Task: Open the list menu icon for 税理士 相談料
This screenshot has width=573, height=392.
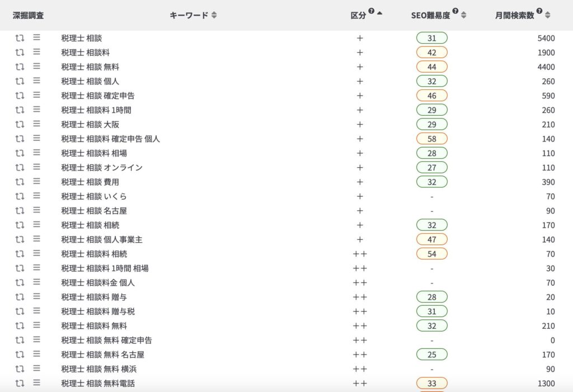Action: 36,52
